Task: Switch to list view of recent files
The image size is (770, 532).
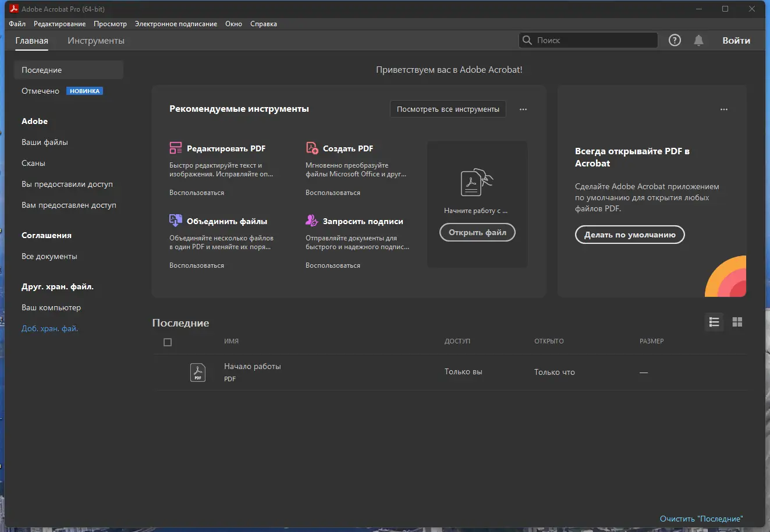Action: [x=714, y=322]
